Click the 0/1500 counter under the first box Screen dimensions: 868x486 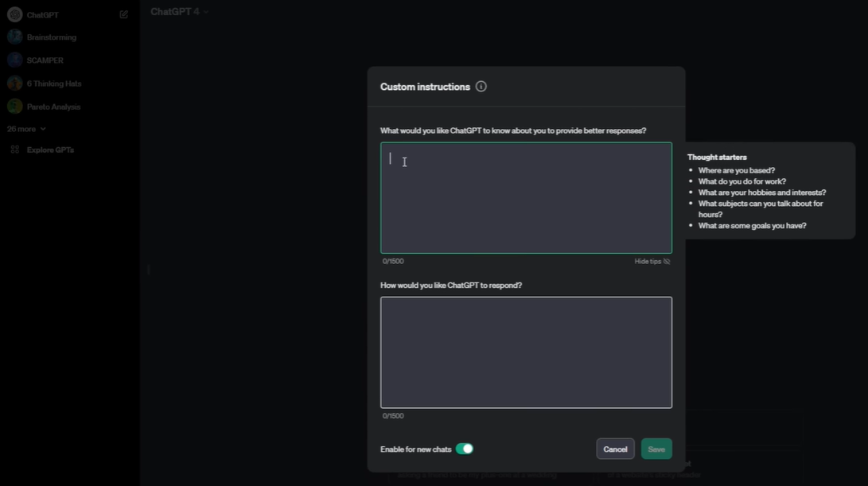tap(393, 261)
